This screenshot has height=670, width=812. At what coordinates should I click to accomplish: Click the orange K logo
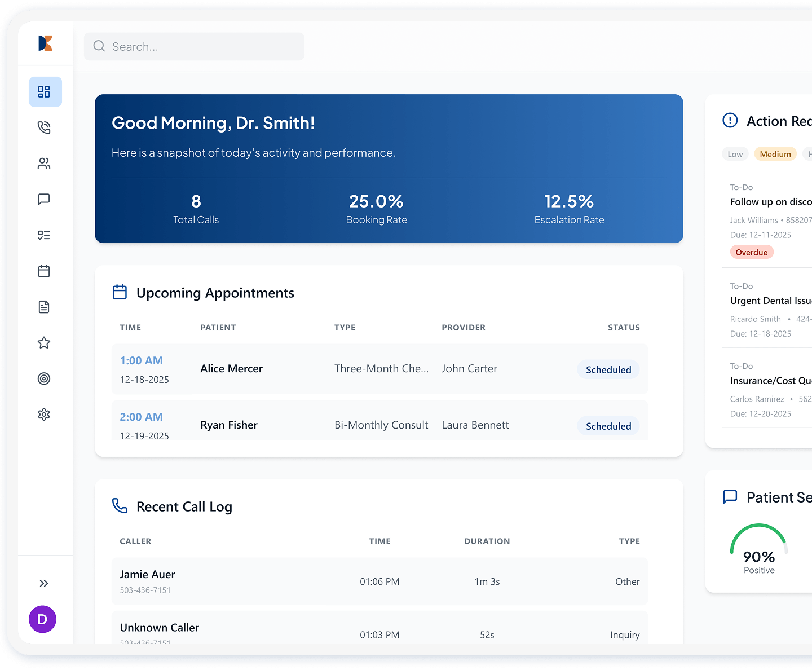45,43
